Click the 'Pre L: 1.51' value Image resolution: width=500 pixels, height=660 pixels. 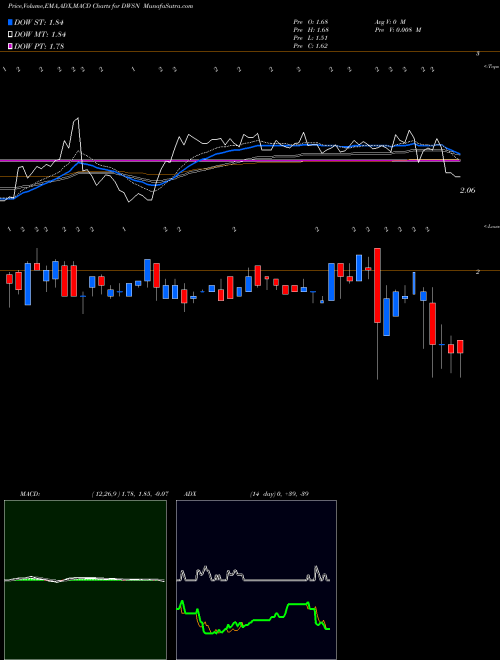click(310, 38)
